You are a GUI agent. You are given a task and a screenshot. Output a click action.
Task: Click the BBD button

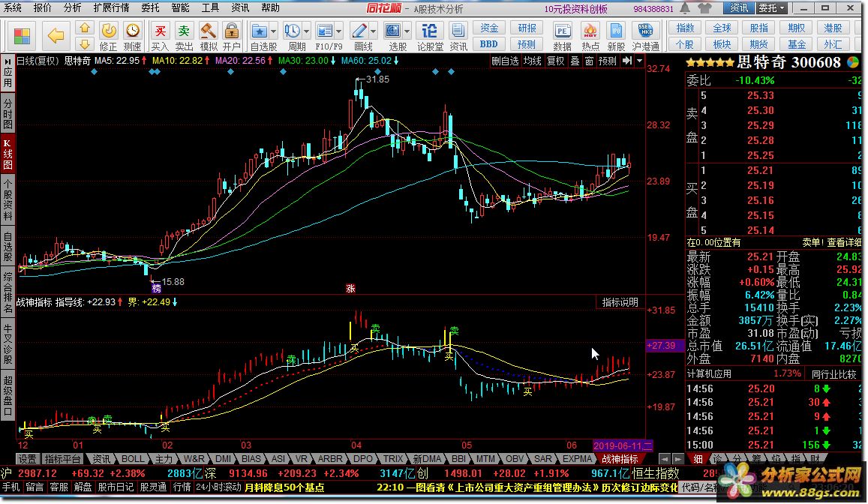click(x=489, y=44)
